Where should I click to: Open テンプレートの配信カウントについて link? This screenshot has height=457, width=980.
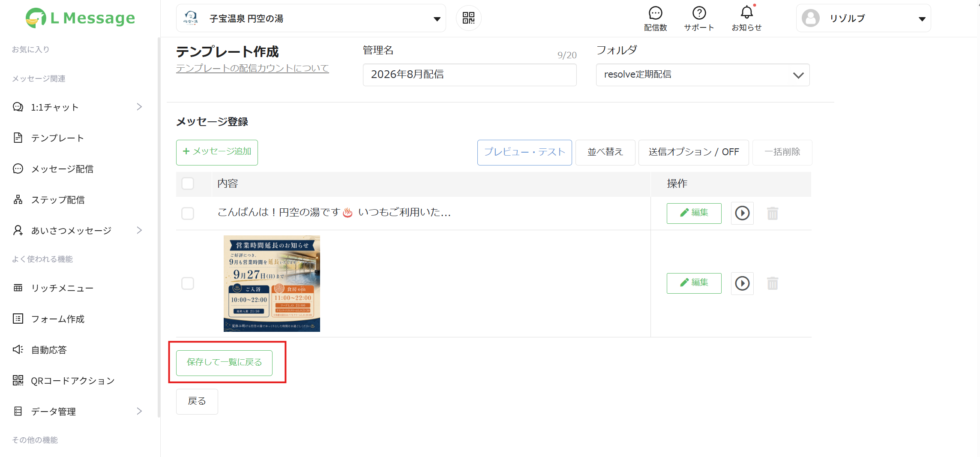click(252, 68)
